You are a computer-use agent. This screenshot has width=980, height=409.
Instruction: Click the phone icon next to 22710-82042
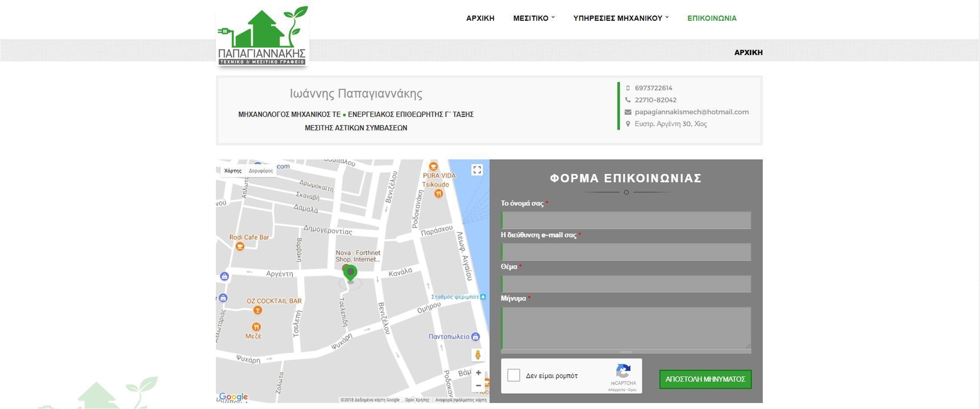point(627,100)
